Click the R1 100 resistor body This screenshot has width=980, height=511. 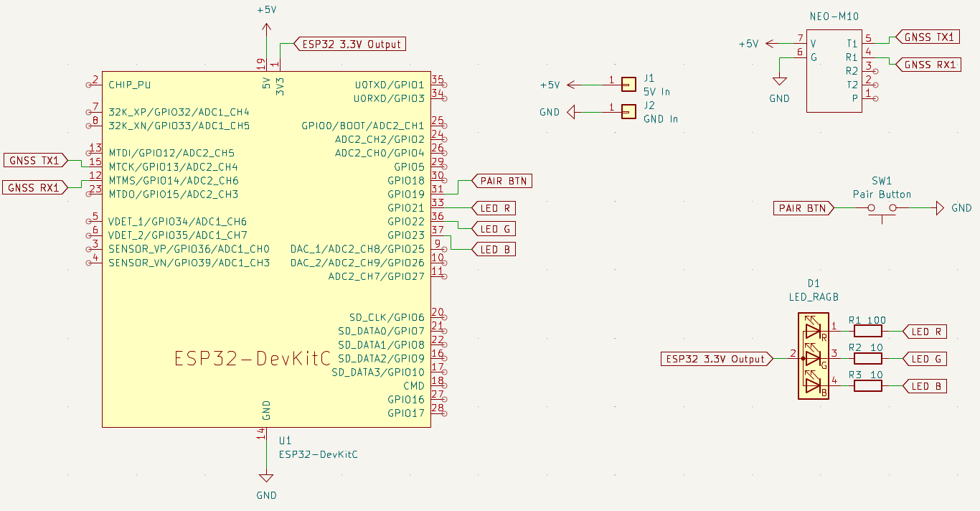(867, 331)
